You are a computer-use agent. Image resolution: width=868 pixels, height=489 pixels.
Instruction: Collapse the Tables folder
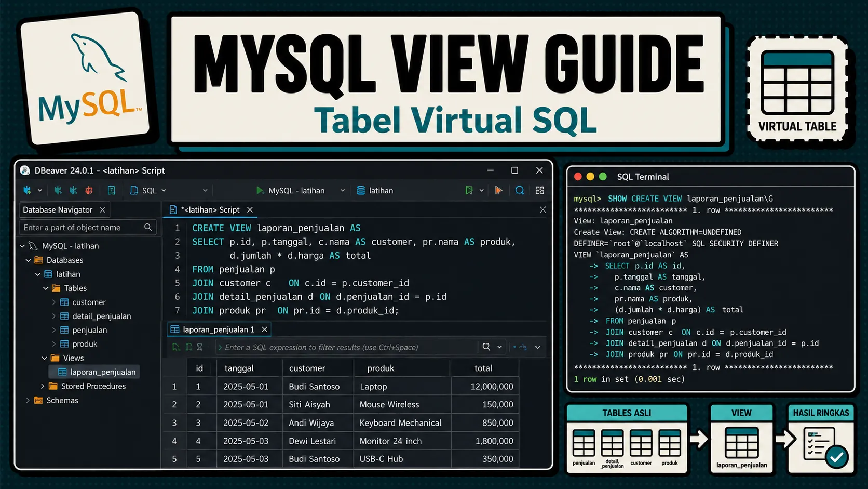click(46, 288)
